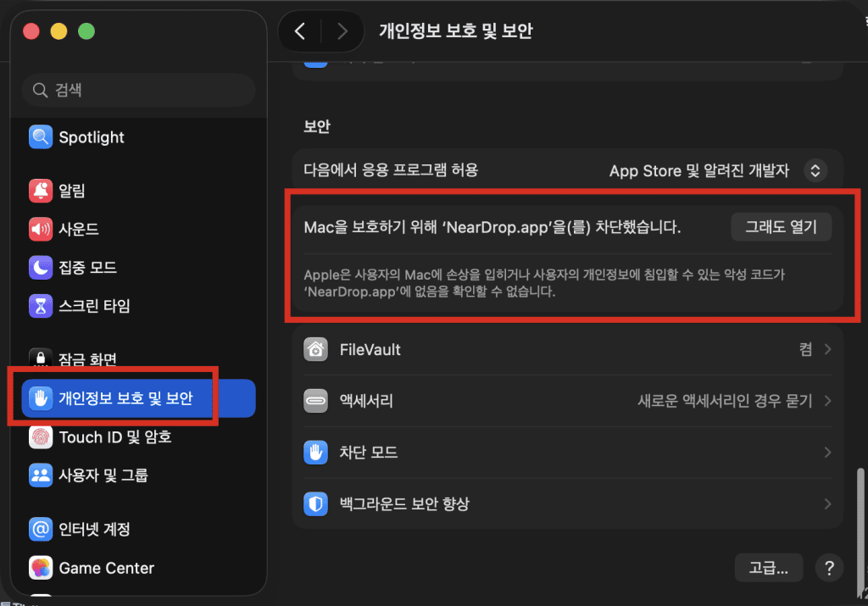Image resolution: width=868 pixels, height=606 pixels.
Task: Click 새로운 액세서리인 경우 묻기 value
Action: pos(726,401)
